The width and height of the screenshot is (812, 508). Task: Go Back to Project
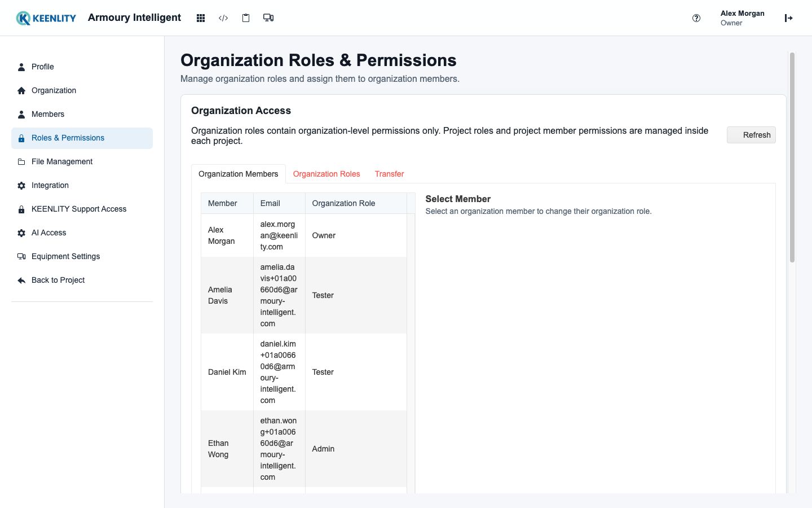coord(82,281)
